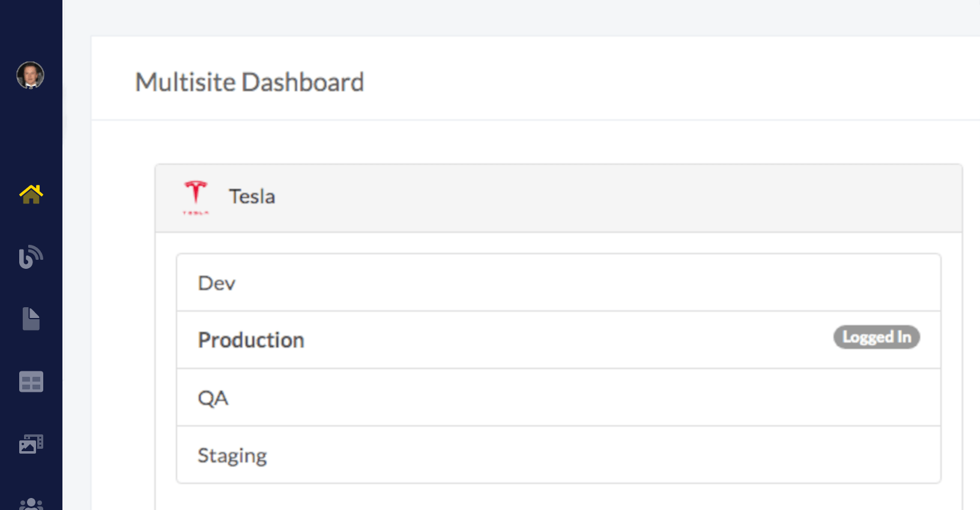Click the Tesla site name
The width and height of the screenshot is (980, 510).
(x=252, y=197)
